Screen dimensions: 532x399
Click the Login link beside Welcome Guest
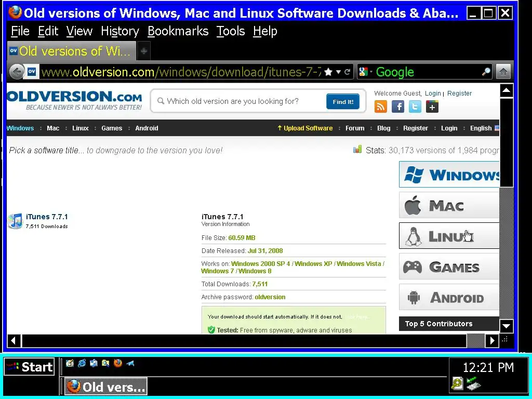pyautogui.click(x=433, y=94)
